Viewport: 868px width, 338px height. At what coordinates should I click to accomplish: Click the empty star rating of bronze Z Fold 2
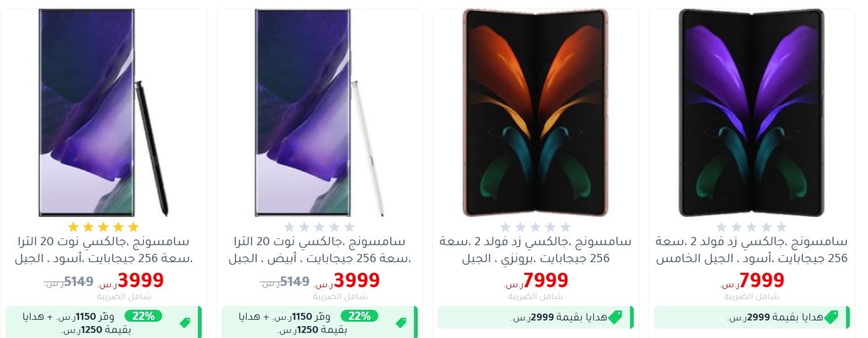[x=535, y=227]
